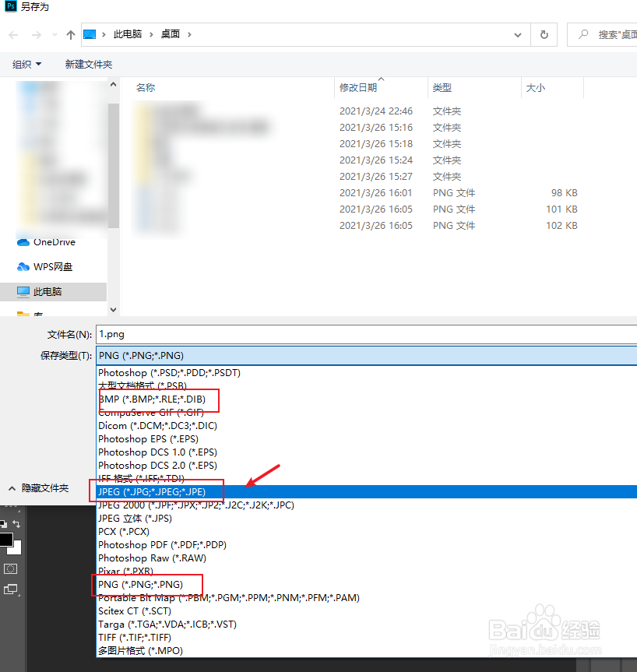Sort by 大小 column
Viewport: 637px width, 672px height.
pos(536,88)
